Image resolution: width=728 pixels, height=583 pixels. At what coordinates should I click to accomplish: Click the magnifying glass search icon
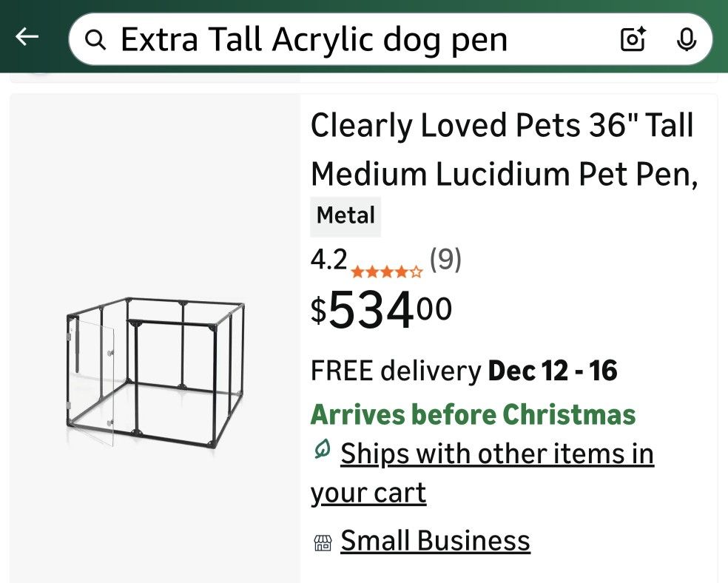coord(95,39)
